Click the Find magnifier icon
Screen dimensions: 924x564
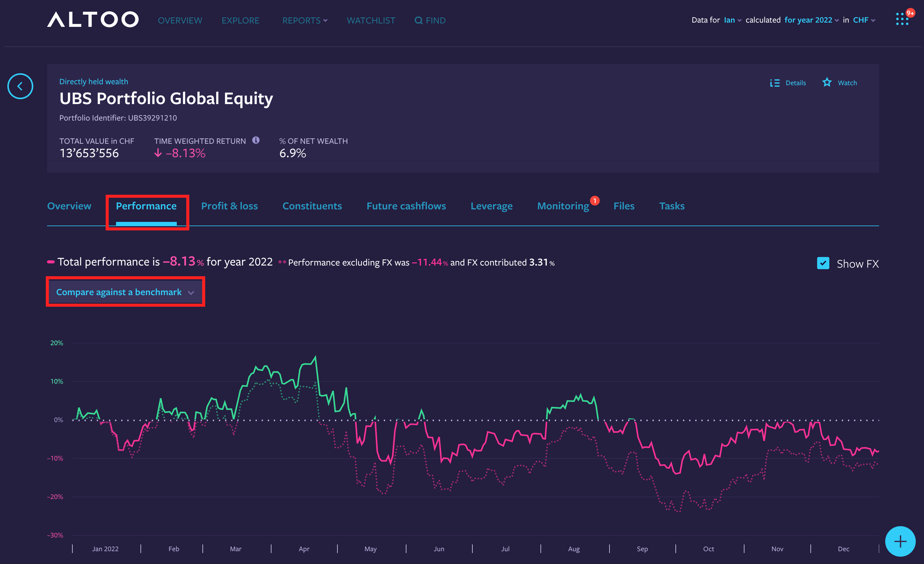pyautogui.click(x=418, y=21)
